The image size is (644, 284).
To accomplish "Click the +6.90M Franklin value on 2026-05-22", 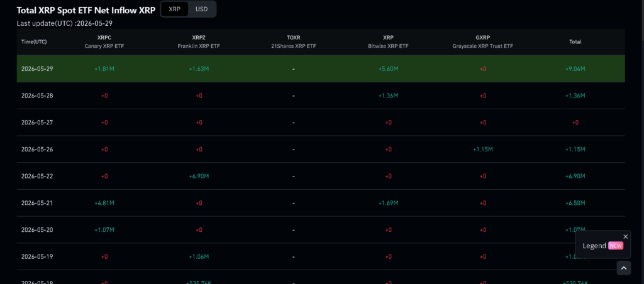I will point(199,176).
